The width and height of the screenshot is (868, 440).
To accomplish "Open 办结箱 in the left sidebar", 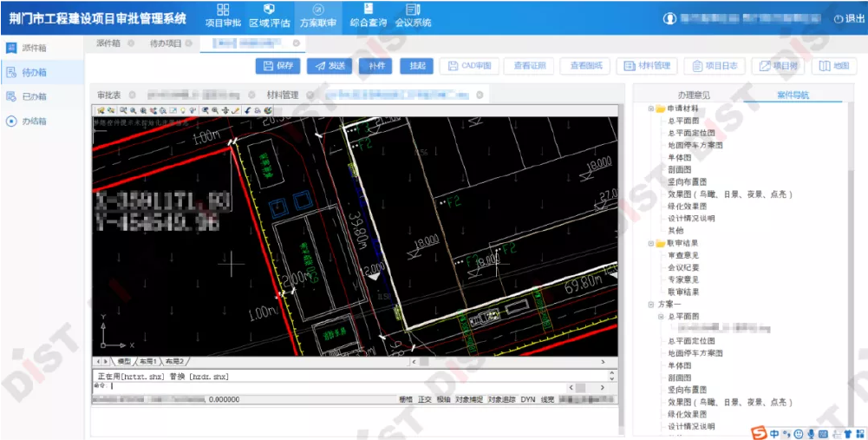I will [34, 121].
